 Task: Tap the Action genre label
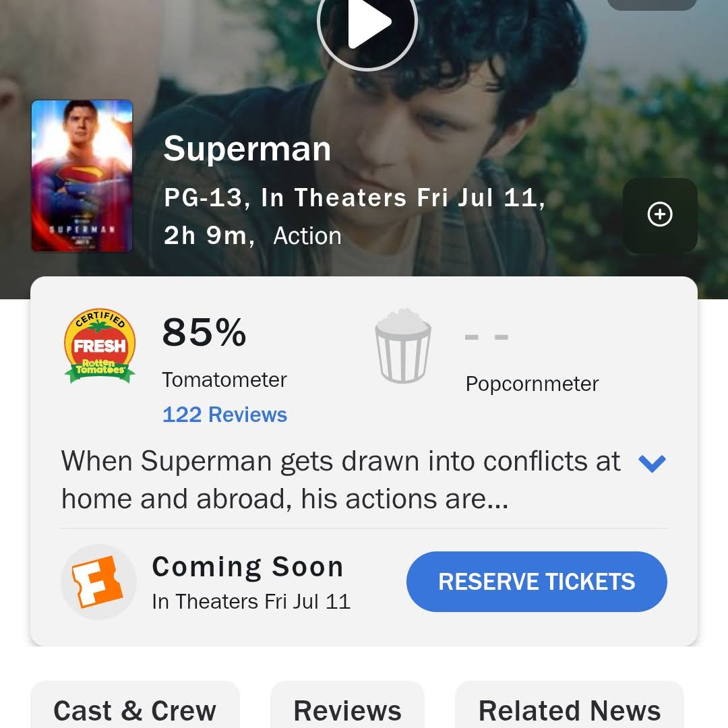(x=307, y=236)
